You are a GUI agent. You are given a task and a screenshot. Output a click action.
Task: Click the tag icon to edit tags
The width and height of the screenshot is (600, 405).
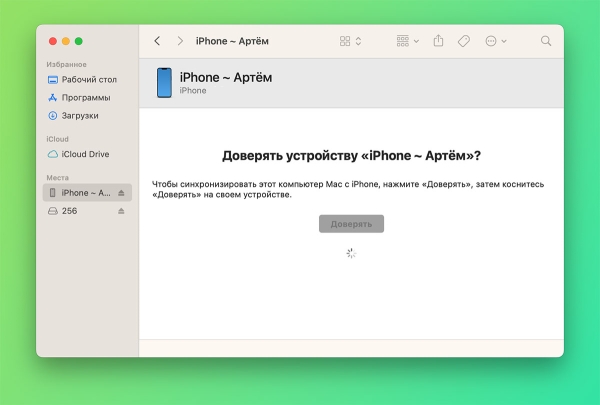point(464,41)
